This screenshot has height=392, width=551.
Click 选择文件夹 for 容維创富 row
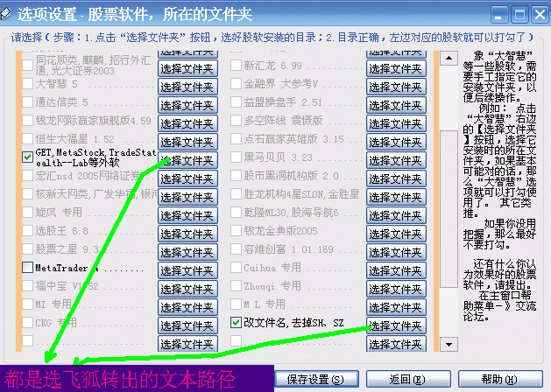(x=396, y=252)
